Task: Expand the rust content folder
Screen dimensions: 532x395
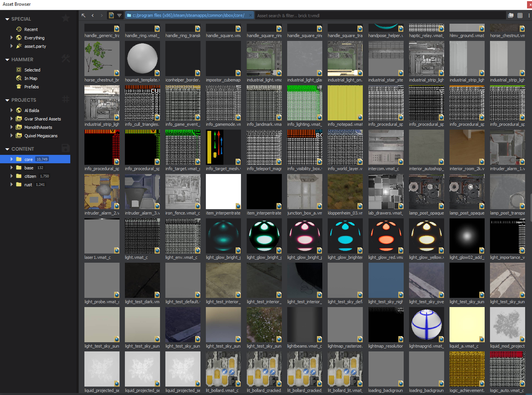Action: (x=11, y=184)
